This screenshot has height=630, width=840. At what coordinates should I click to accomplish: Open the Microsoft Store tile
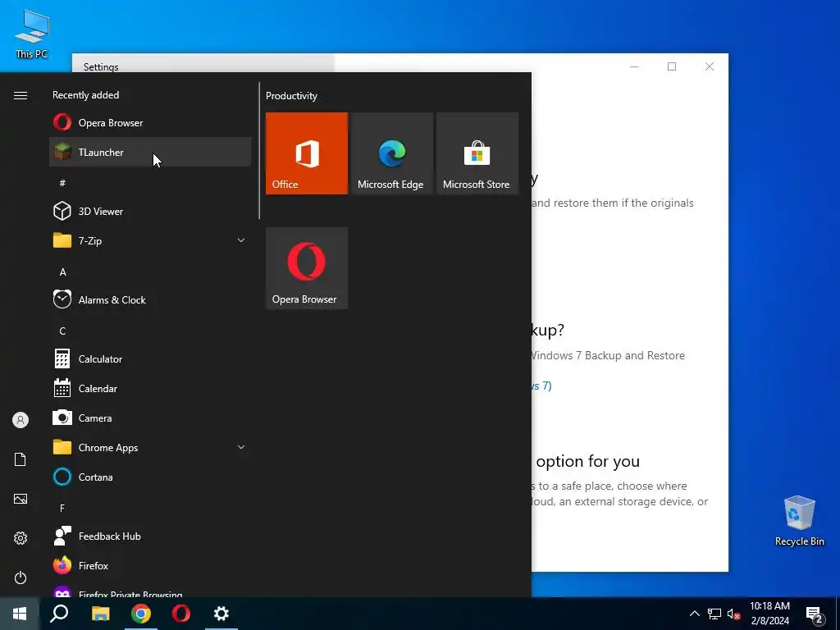pyautogui.click(x=477, y=153)
